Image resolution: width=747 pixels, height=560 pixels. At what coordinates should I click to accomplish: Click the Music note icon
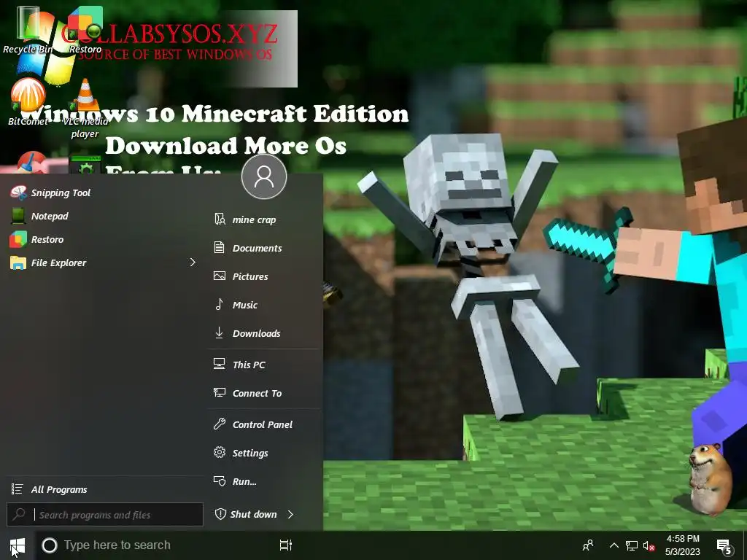click(x=219, y=304)
